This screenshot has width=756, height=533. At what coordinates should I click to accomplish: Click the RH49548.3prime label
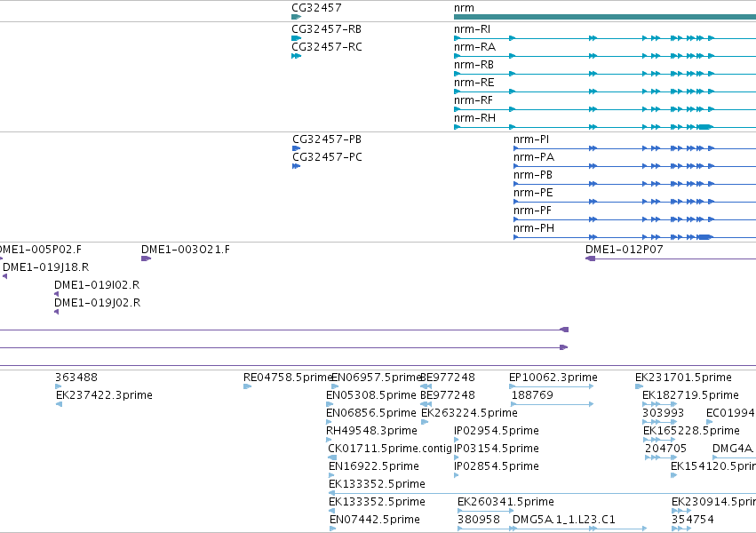371,431
